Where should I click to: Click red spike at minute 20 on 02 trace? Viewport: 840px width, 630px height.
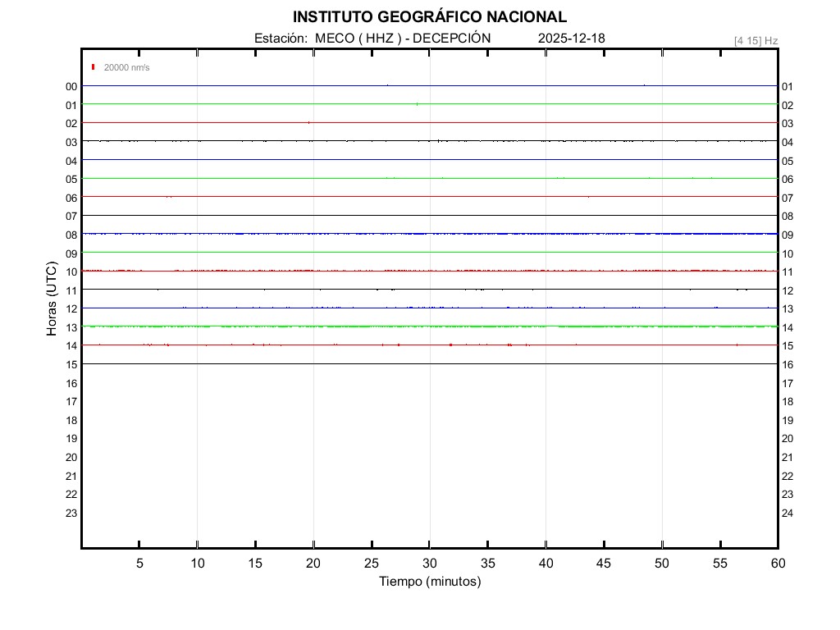(x=308, y=122)
